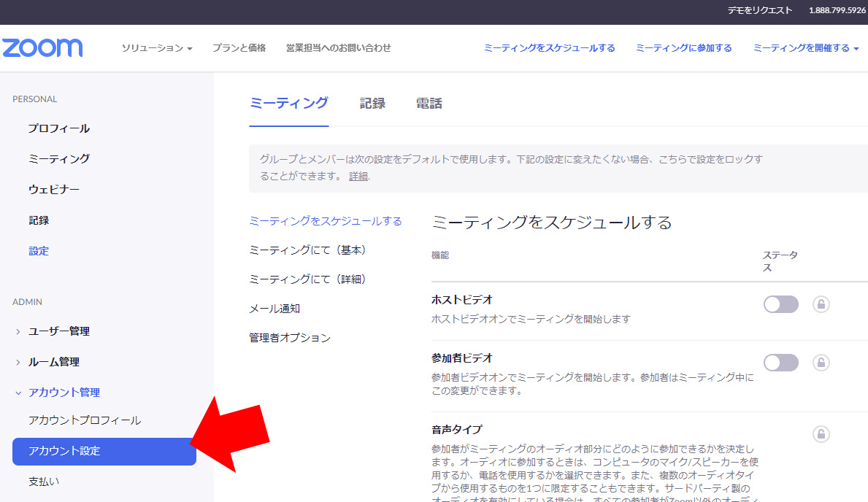Collapse the アカウント管理 section
The height and width of the screenshot is (502, 868).
(x=64, y=393)
